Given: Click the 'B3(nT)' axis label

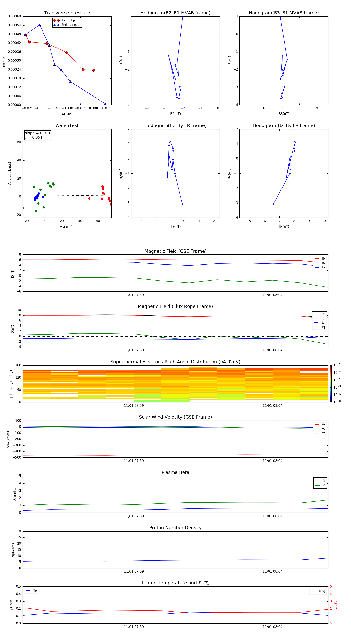Looking at the screenshot, I should pos(284,114).
